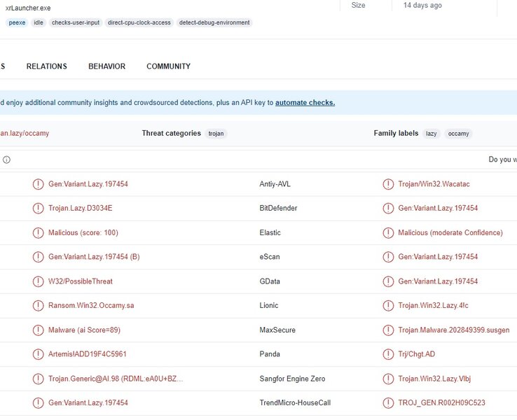Click the alert icon next to Trj/Chgt.AD
The width and height of the screenshot is (517, 420).
tap(388, 354)
